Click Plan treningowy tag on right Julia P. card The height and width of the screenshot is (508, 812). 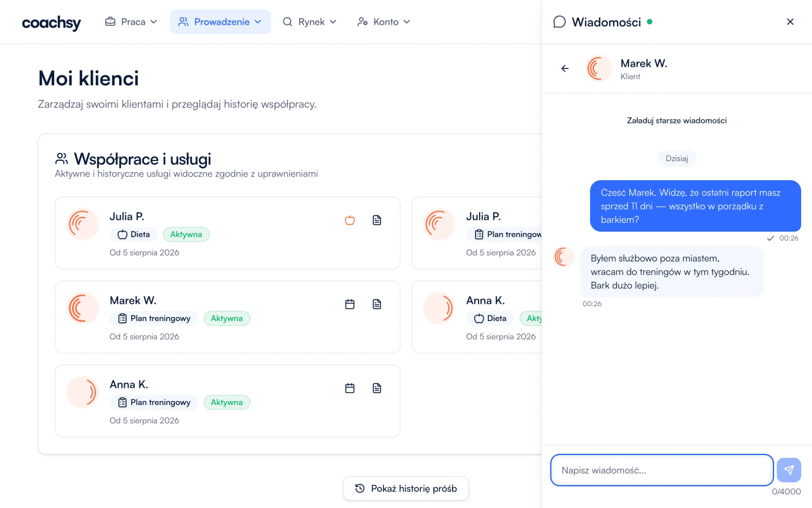coord(504,234)
